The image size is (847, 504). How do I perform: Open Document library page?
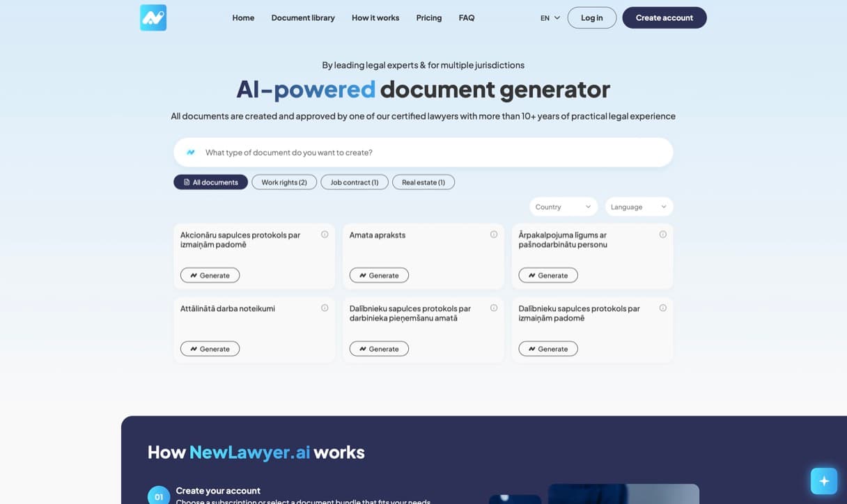pyautogui.click(x=303, y=18)
